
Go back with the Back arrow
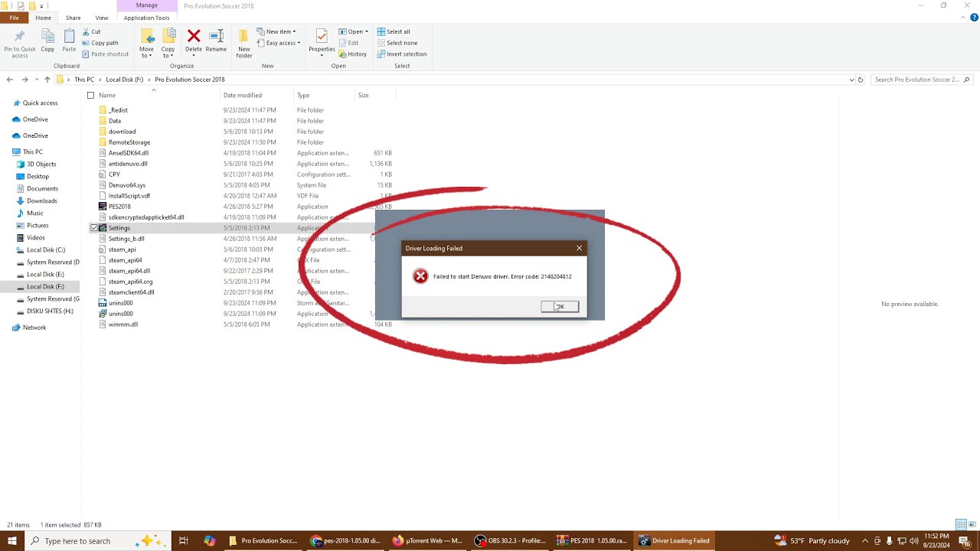(9, 80)
